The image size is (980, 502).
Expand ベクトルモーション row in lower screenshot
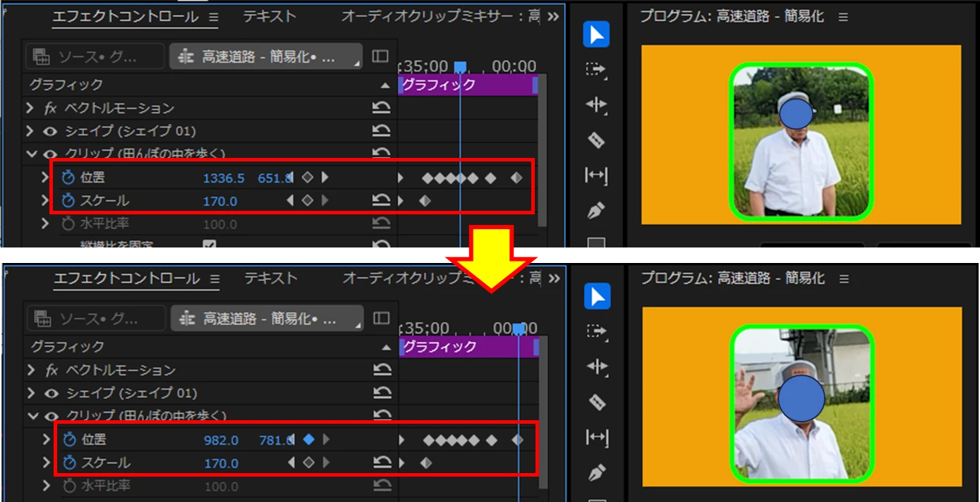click(31, 369)
